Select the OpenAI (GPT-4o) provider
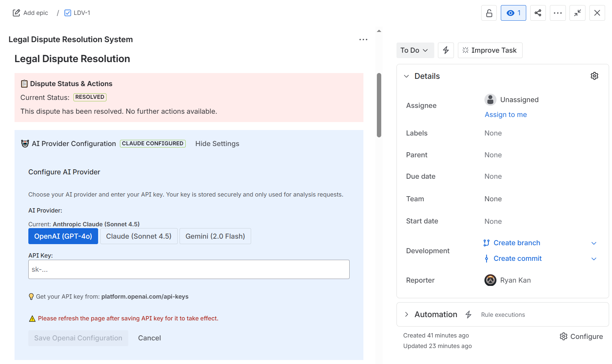Screen dimensions: 612x364 tap(63, 236)
